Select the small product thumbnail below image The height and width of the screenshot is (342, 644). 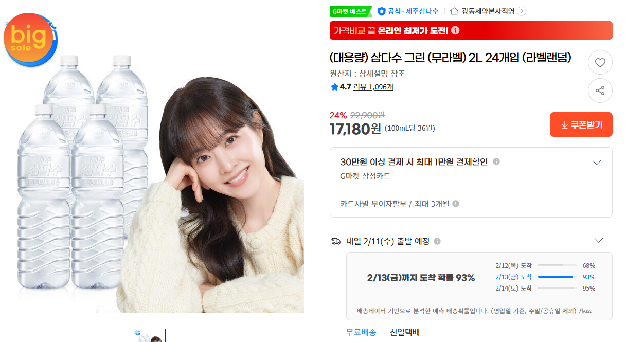(150, 335)
